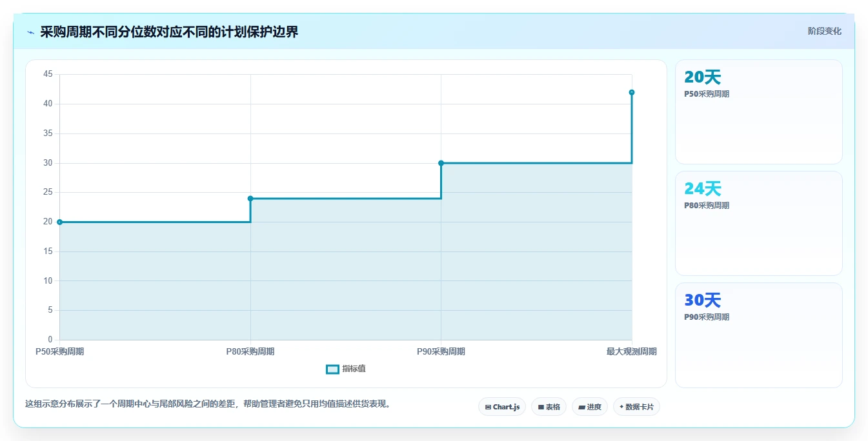Select the 数据卡片 tag pill
This screenshot has height=441, width=868.
(636, 407)
